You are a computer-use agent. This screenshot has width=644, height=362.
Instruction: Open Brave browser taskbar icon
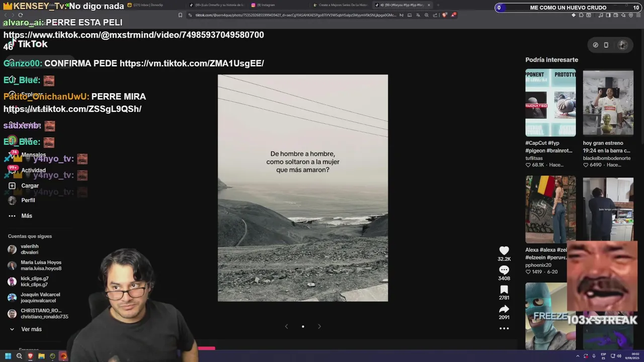click(30, 356)
